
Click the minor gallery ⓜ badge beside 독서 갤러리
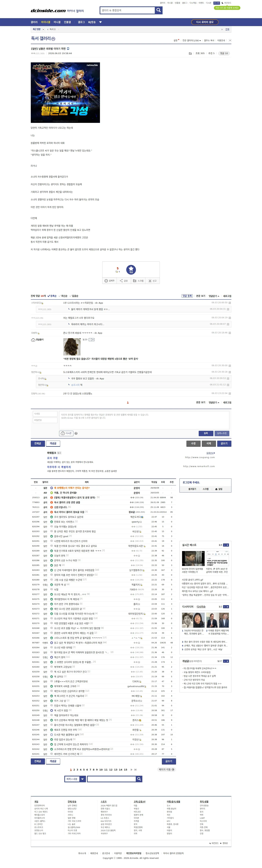[53, 39]
